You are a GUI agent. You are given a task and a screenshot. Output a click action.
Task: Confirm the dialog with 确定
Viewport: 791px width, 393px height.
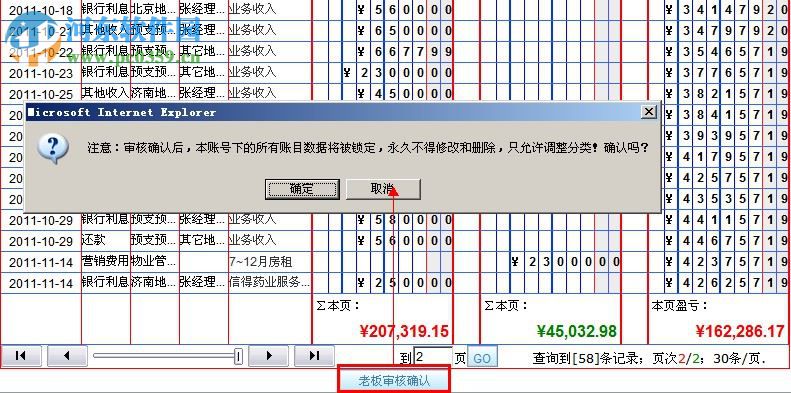pos(302,189)
